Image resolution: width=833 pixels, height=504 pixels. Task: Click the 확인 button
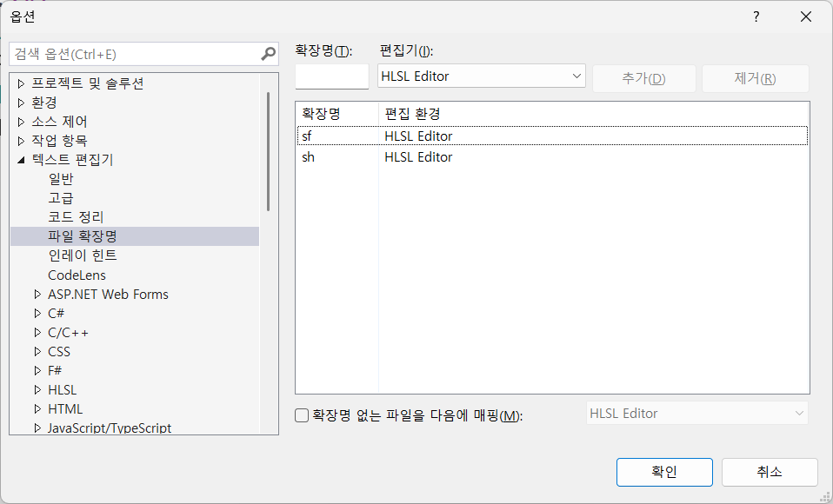pyautogui.click(x=664, y=472)
